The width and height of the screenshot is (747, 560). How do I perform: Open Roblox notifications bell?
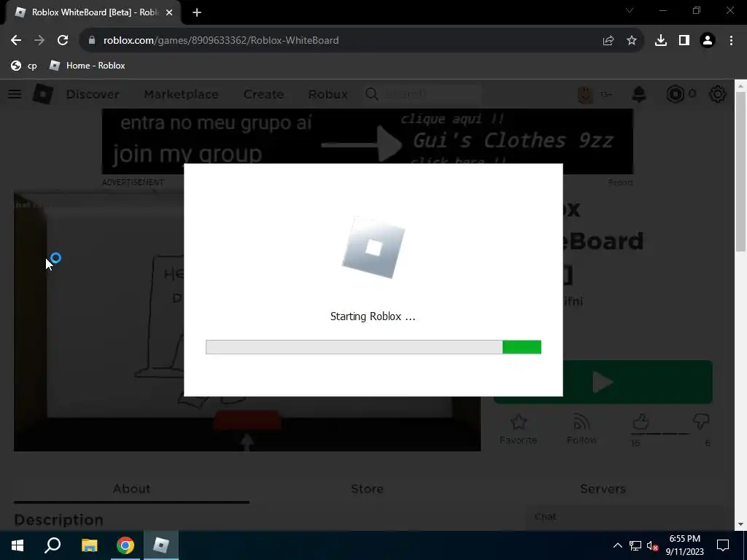pyautogui.click(x=639, y=94)
